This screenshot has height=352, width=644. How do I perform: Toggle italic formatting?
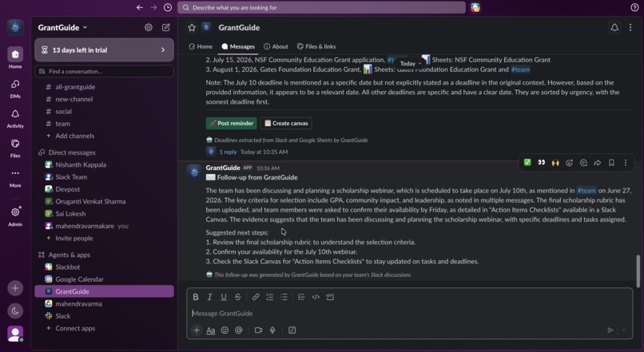pos(209,297)
